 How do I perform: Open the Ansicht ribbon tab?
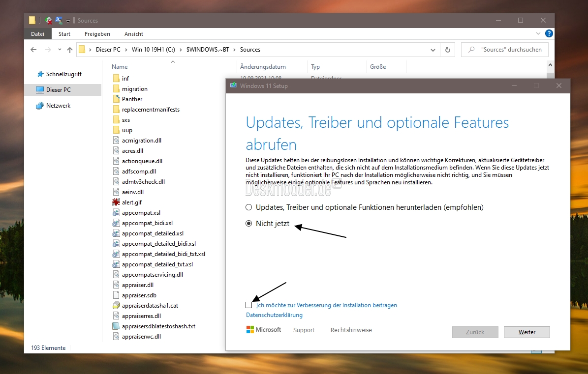[134, 34]
